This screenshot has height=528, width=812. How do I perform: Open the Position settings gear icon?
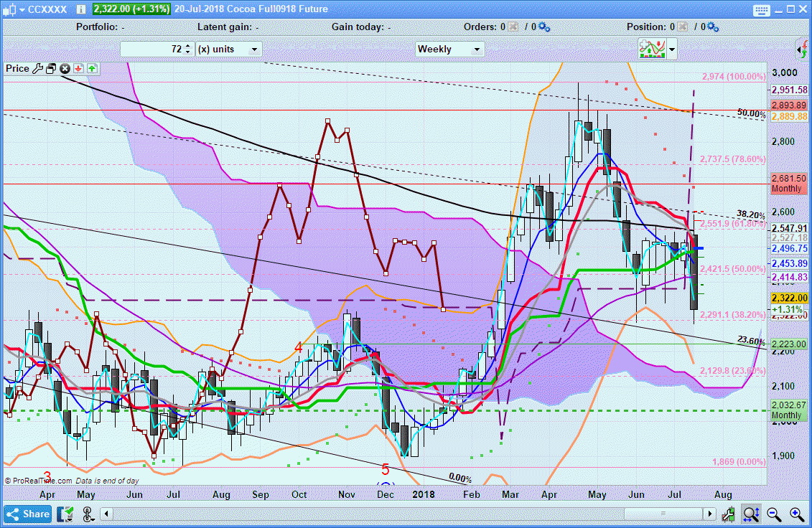(x=713, y=27)
